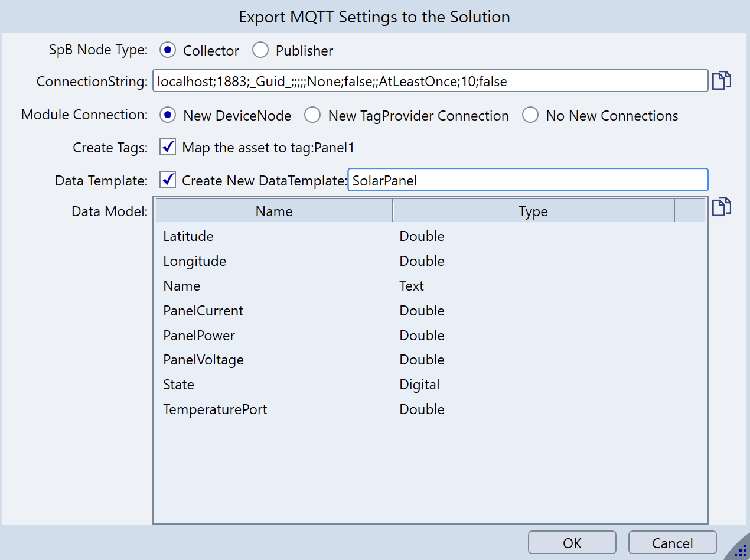The image size is (750, 560).
Task: Select the TemperaturePort row name
Action: coord(215,409)
